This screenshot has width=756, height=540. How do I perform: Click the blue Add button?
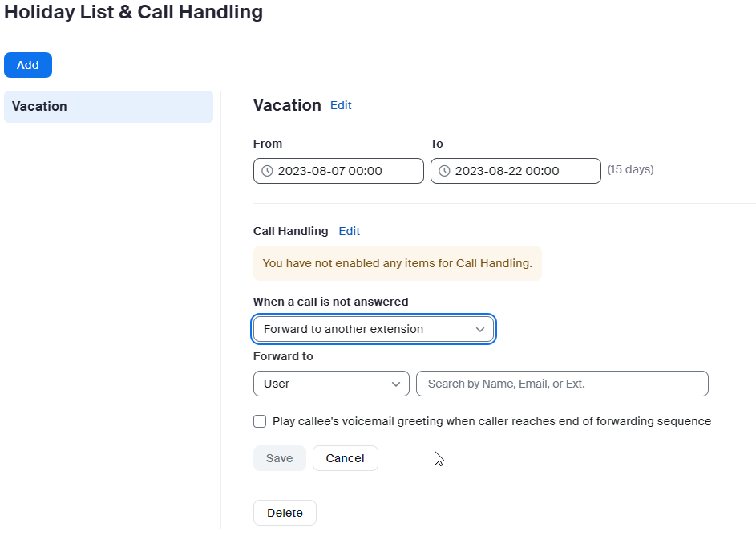pos(28,65)
